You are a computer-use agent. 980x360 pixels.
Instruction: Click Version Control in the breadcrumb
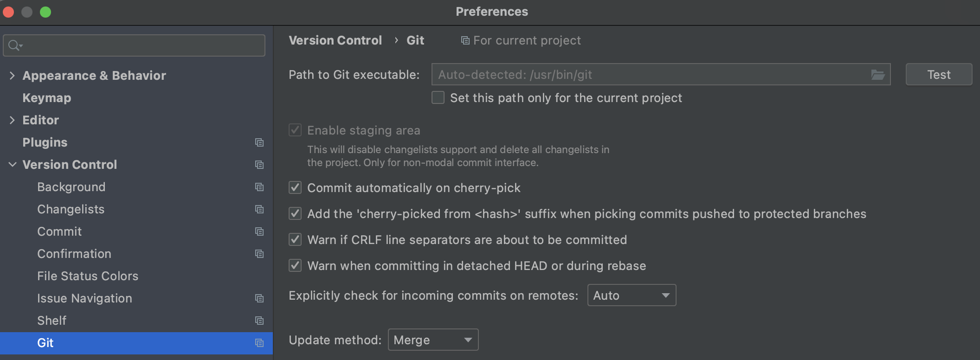tap(335, 41)
